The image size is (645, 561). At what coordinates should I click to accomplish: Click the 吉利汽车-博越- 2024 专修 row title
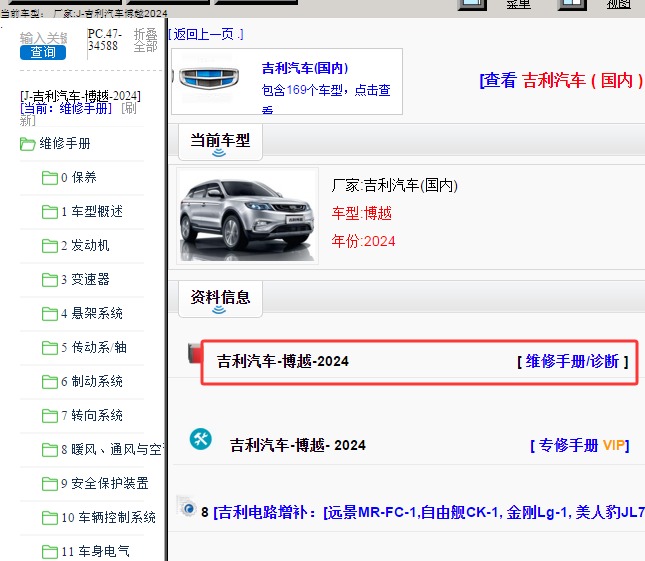(297, 445)
